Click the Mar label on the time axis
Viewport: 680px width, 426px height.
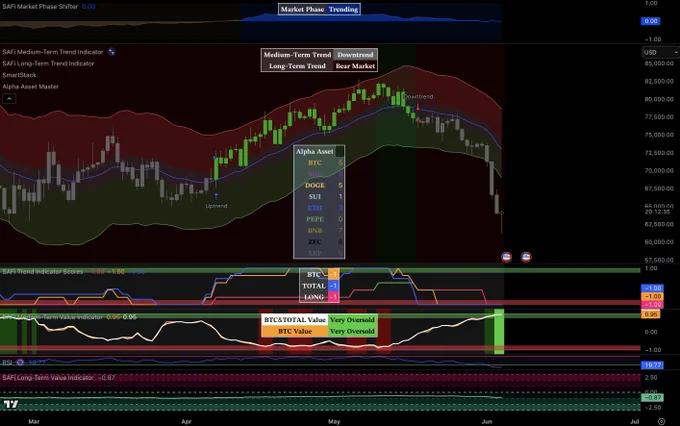tap(34, 421)
